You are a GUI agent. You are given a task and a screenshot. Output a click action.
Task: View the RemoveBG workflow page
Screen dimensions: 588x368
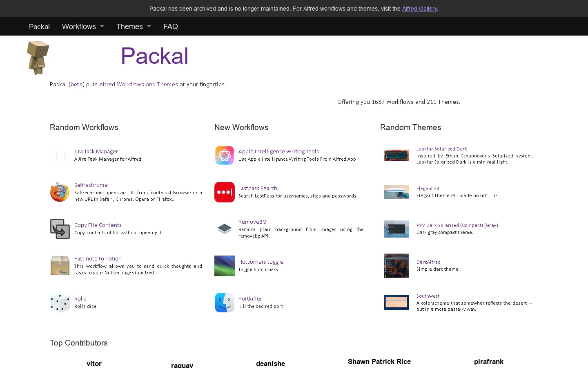[x=252, y=222]
